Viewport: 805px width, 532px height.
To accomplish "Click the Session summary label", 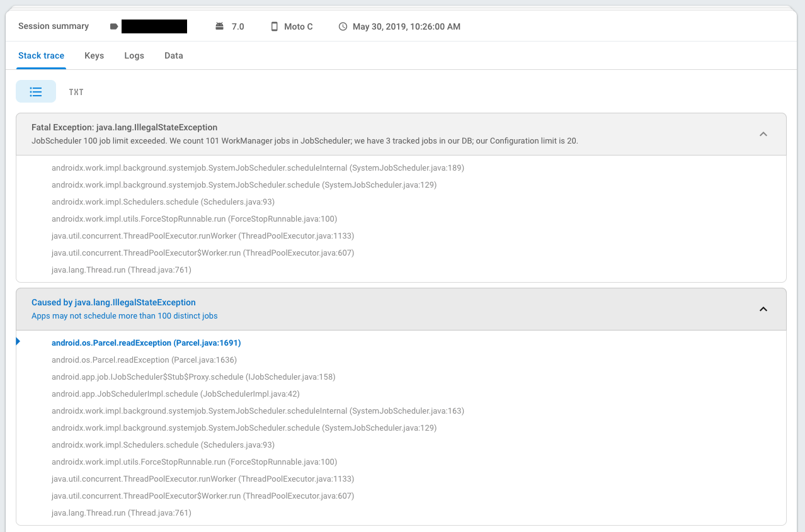I will (x=54, y=26).
